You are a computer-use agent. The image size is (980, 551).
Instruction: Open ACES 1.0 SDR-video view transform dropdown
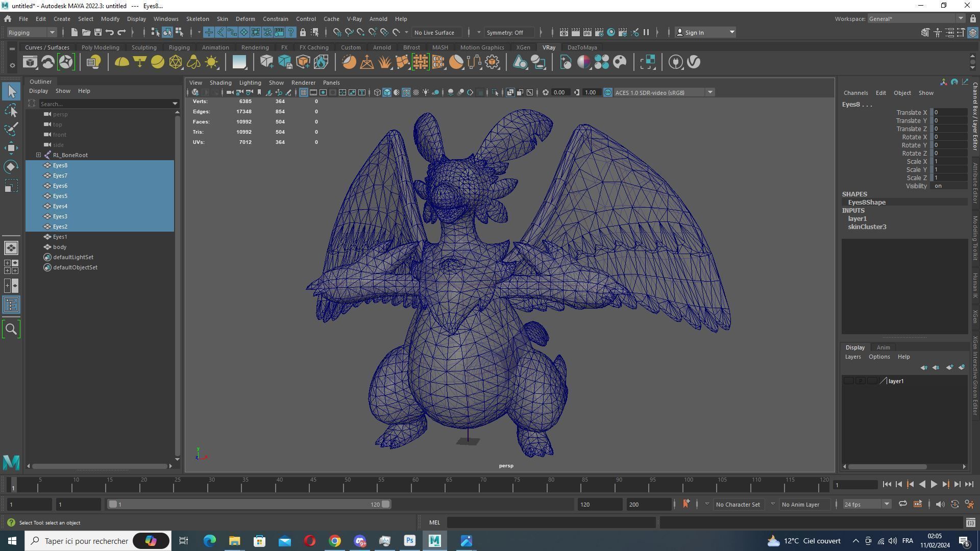click(x=664, y=92)
